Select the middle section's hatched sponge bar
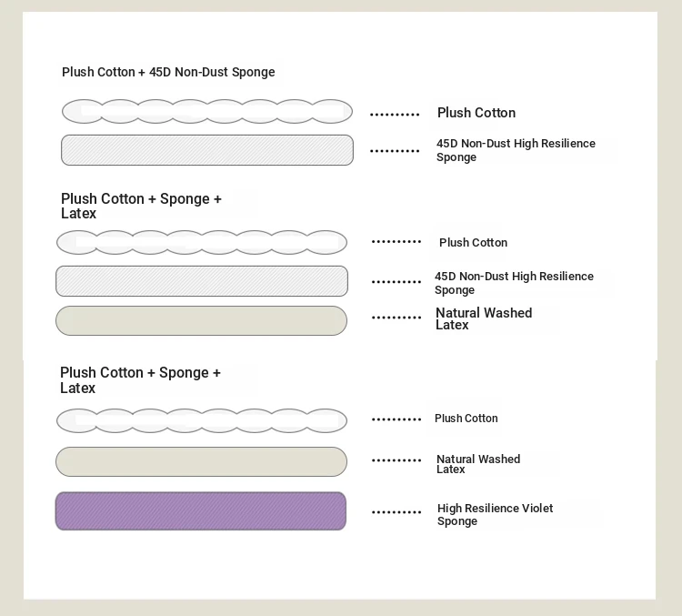This screenshot has height=616, width=682. click(202, 281)
